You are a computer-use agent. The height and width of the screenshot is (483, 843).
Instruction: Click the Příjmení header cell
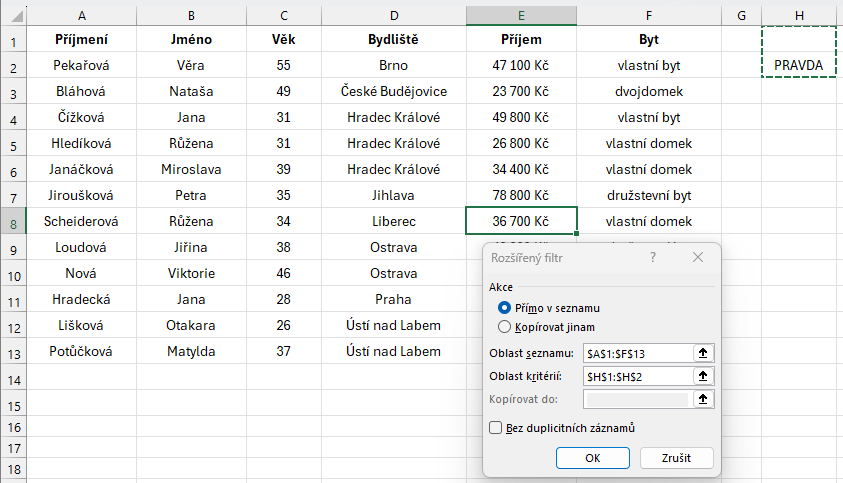[82, 39]
